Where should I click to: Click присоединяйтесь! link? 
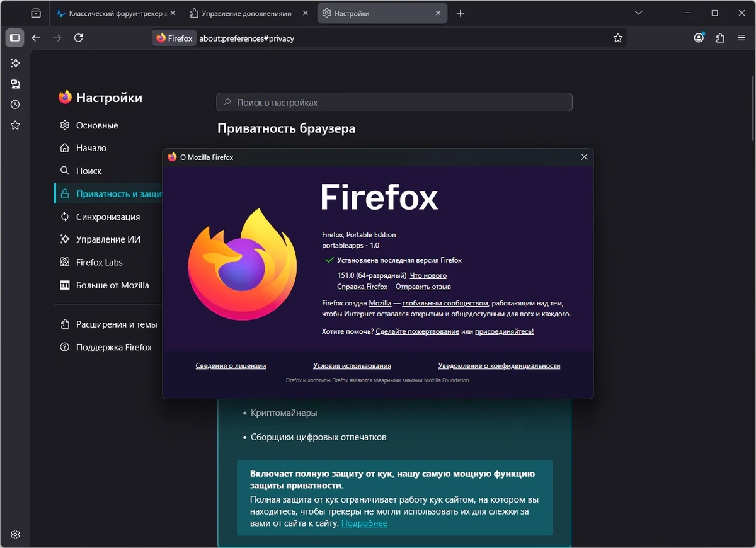(504, 331)
